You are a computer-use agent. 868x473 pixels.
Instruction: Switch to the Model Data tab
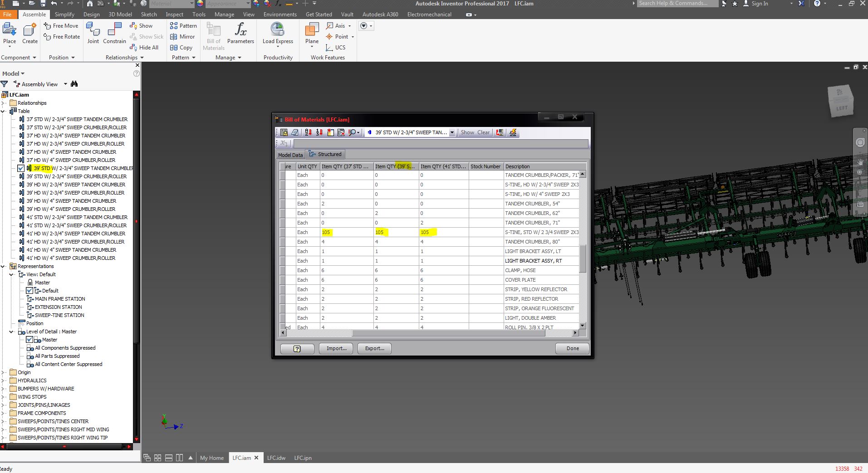pyautogui.click(x=290, y=155)
